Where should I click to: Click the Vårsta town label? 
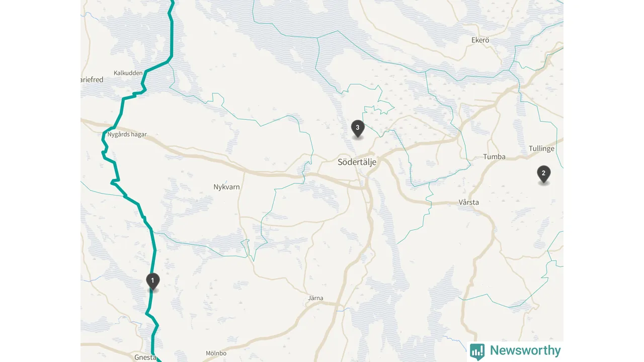click(468, 202)
